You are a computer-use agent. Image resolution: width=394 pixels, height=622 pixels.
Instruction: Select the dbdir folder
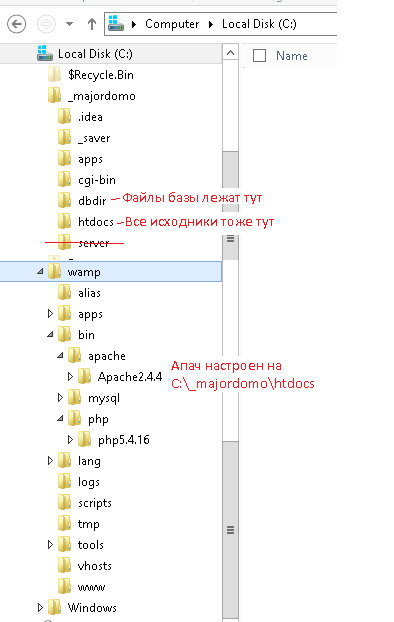92,201
